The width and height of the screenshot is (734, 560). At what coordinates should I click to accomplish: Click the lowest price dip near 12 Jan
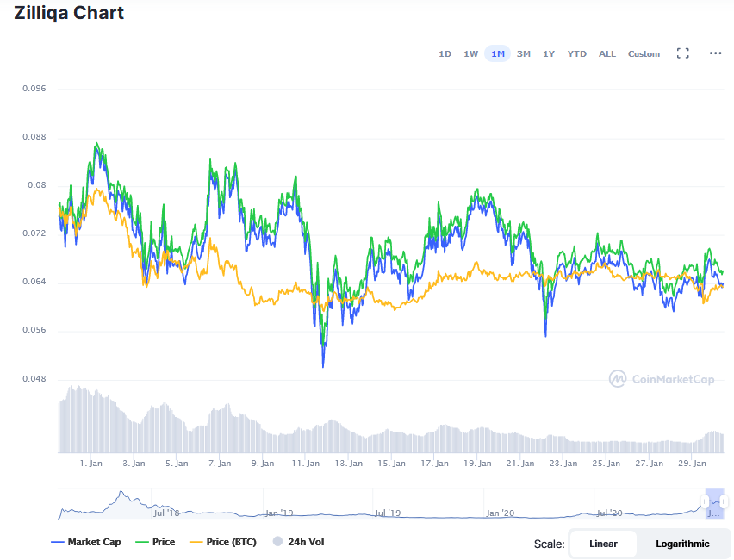(x=323, y=365)
